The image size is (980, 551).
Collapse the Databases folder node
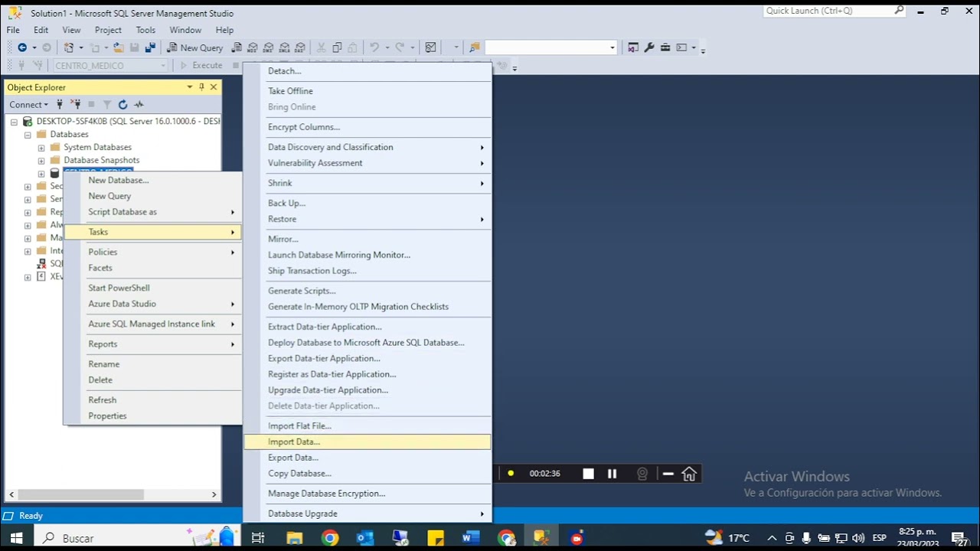pos(28,135)
